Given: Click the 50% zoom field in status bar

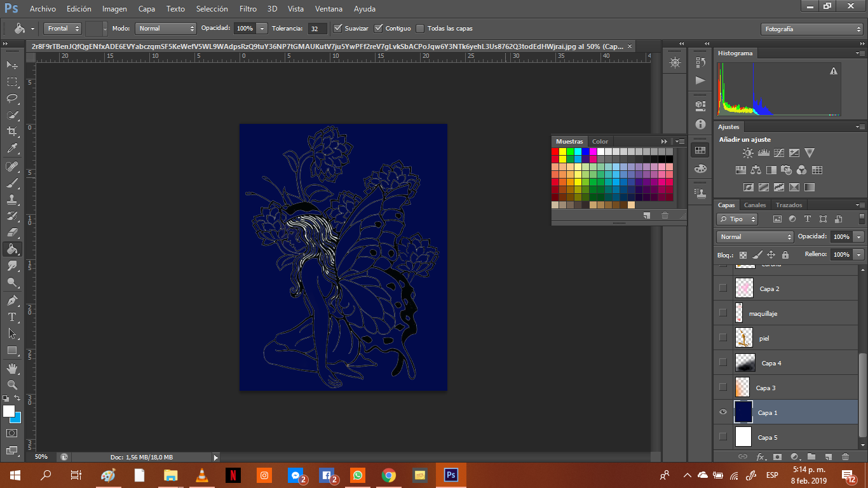Looking at the screenshot, I should [42, 457].
